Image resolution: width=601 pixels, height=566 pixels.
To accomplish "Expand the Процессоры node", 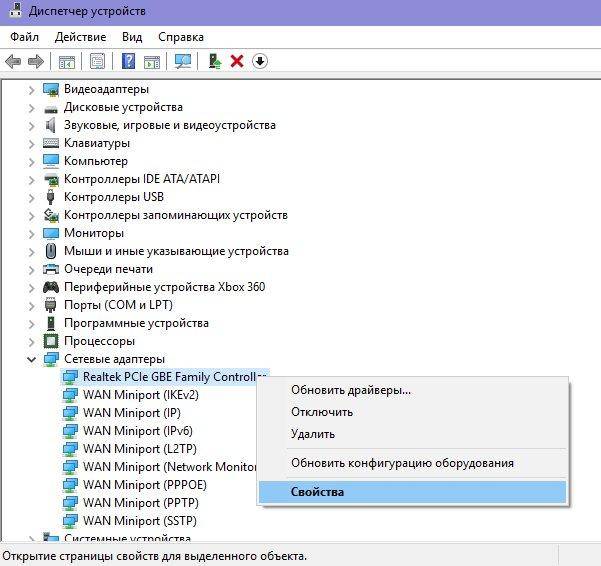I will [x=31, y=341].
